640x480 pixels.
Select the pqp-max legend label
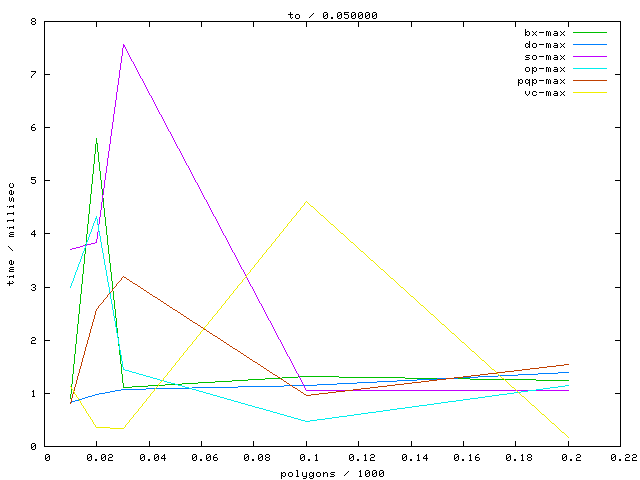pyautogui.click(x=542, y=81)
